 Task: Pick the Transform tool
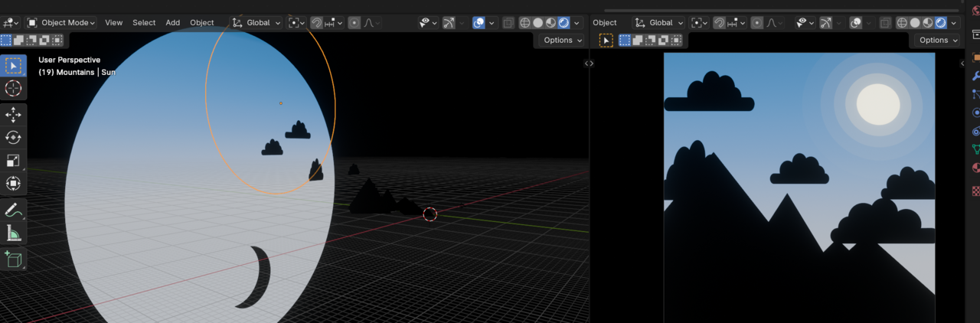(x=13, y=184)
